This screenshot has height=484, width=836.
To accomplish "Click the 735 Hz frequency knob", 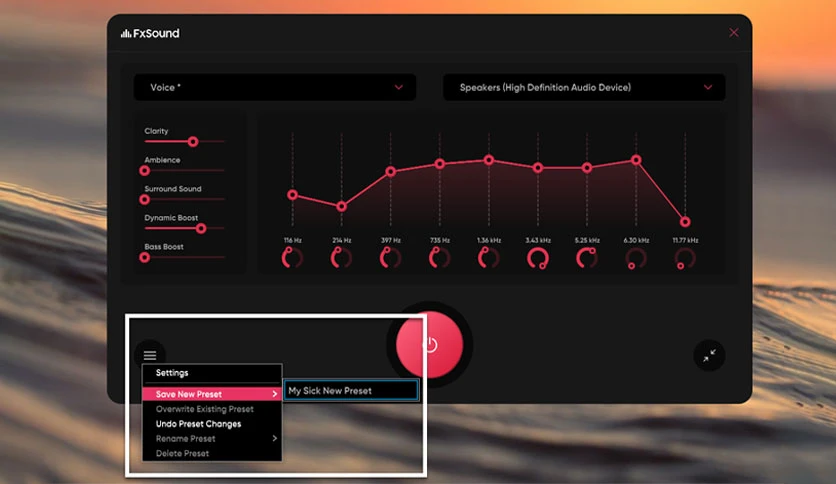I will click(x=439, y=258).
